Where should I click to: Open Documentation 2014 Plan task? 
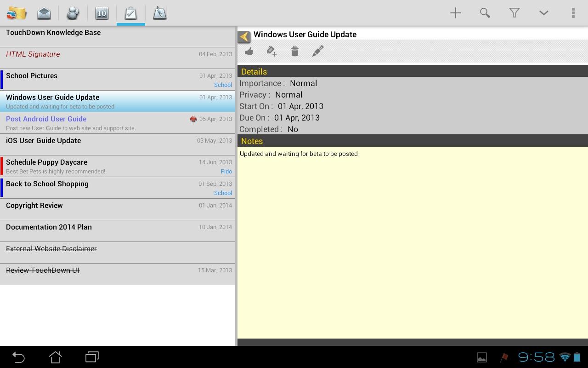[118, 231]
